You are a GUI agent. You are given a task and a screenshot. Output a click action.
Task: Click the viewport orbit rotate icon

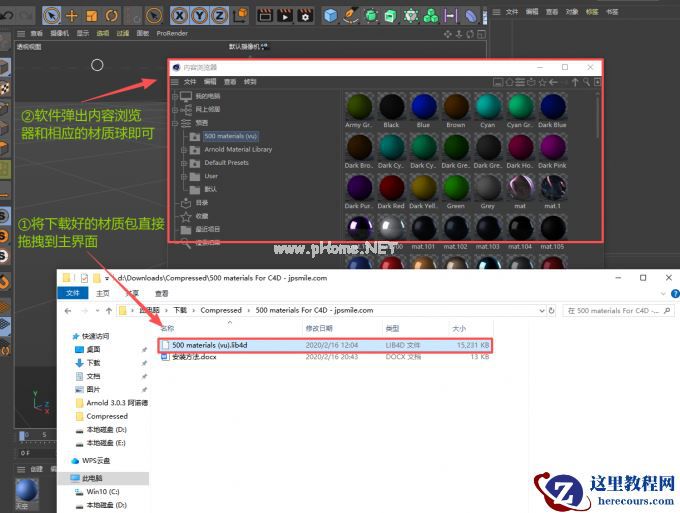pyautogui.click(x=470, y=34)
